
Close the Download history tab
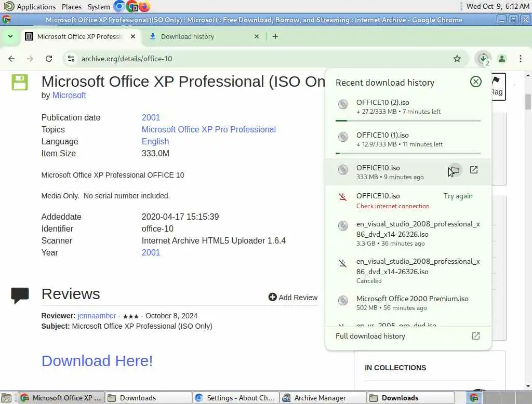point(257,36)
